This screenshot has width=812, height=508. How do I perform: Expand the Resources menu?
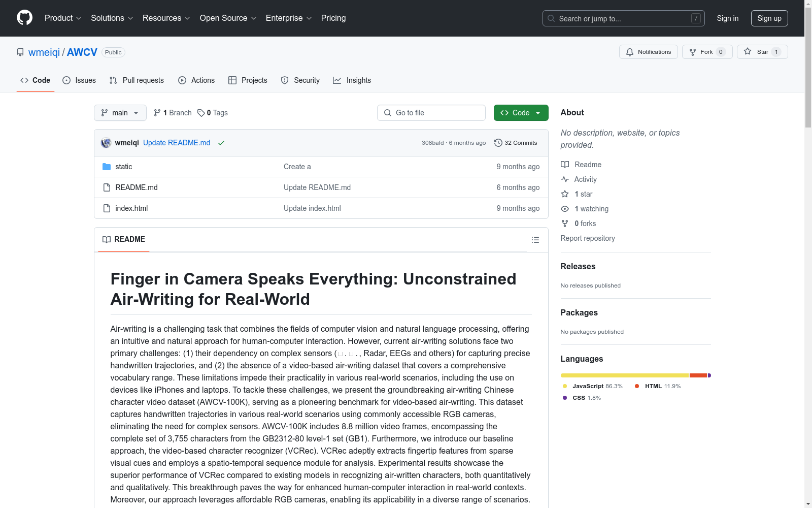pos(166,18)
